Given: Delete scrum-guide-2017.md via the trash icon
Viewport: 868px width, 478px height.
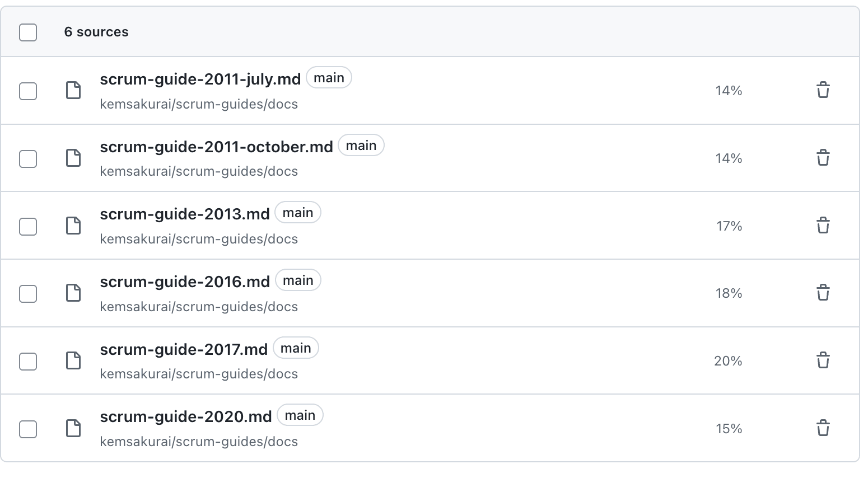Looking at the screenshot, I should 823,360.
